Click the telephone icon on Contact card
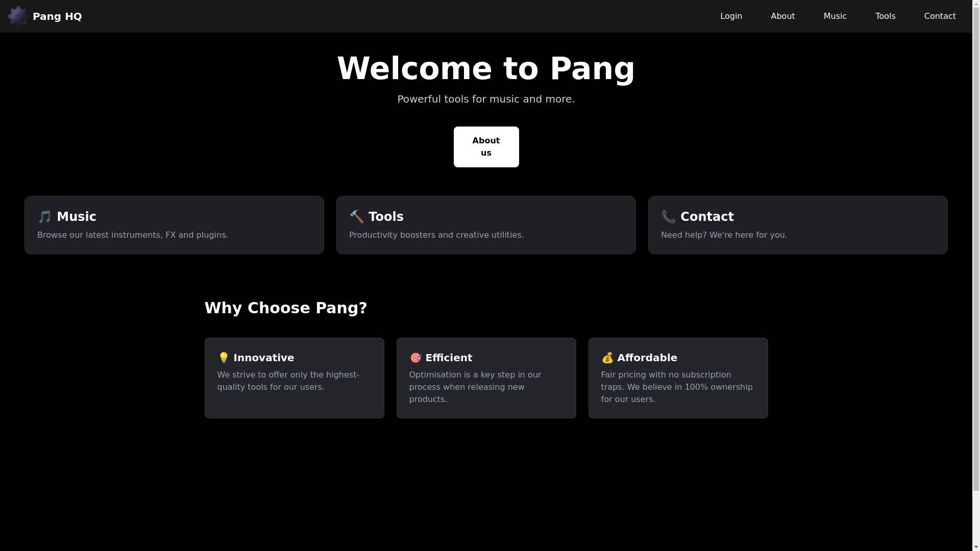The width and height of the screenshot is (980, 551). tap(668, 217)
